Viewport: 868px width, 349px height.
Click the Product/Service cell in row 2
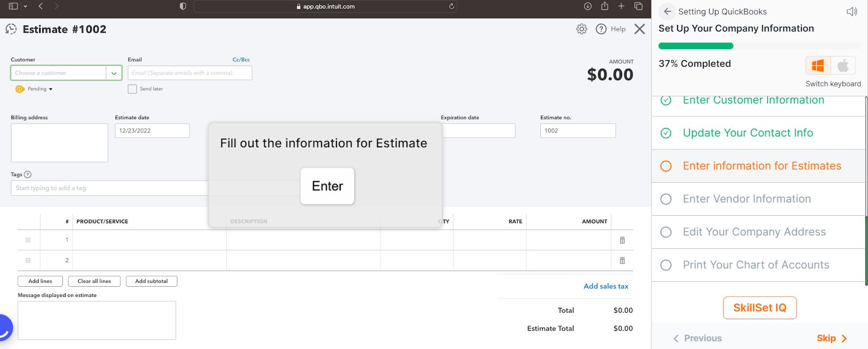click(x=150, y=261)
